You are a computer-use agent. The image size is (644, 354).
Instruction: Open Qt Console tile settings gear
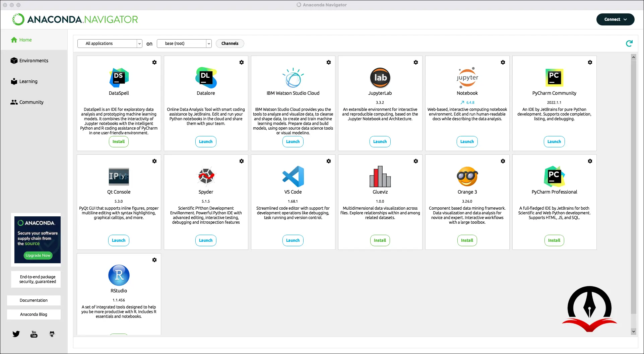pos(154,161)
